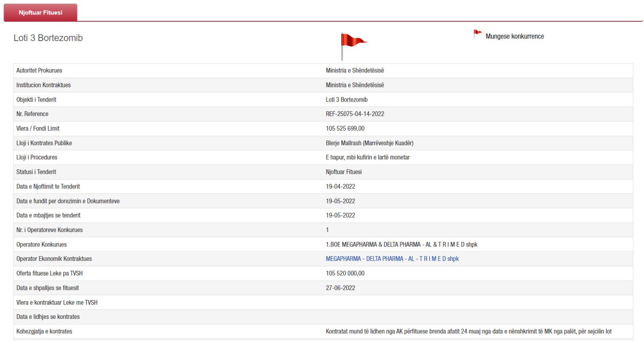The width and height of the screenshot is (644, 341).
Task: Select the Autoritet Prokurues row label
Action: [39, 70]
